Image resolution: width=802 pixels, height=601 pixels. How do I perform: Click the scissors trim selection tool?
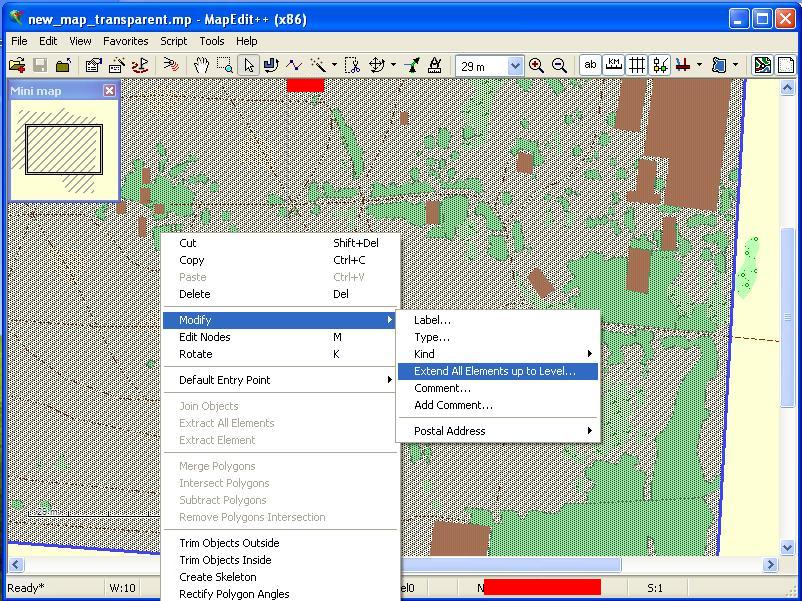[x=353, y=66]
